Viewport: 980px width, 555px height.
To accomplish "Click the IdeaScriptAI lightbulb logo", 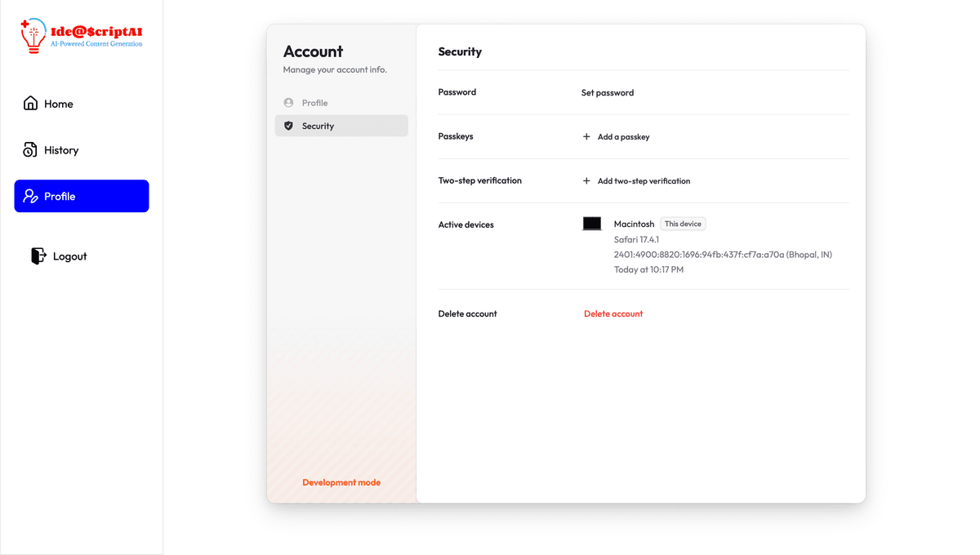I will pyautogui.click(x=33, y=36).
